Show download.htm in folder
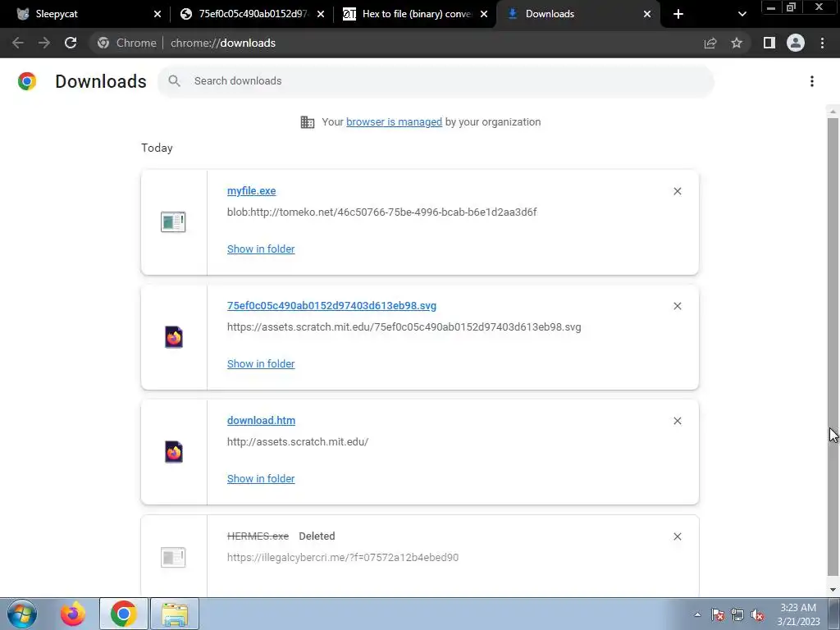840x630 pixels. pyautogui.click(x=261, y=479)
